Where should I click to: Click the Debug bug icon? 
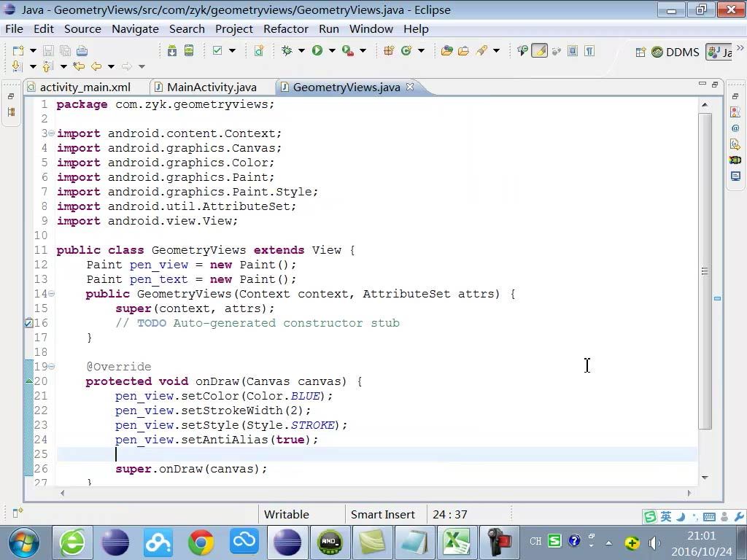click(x=287, y=50)
